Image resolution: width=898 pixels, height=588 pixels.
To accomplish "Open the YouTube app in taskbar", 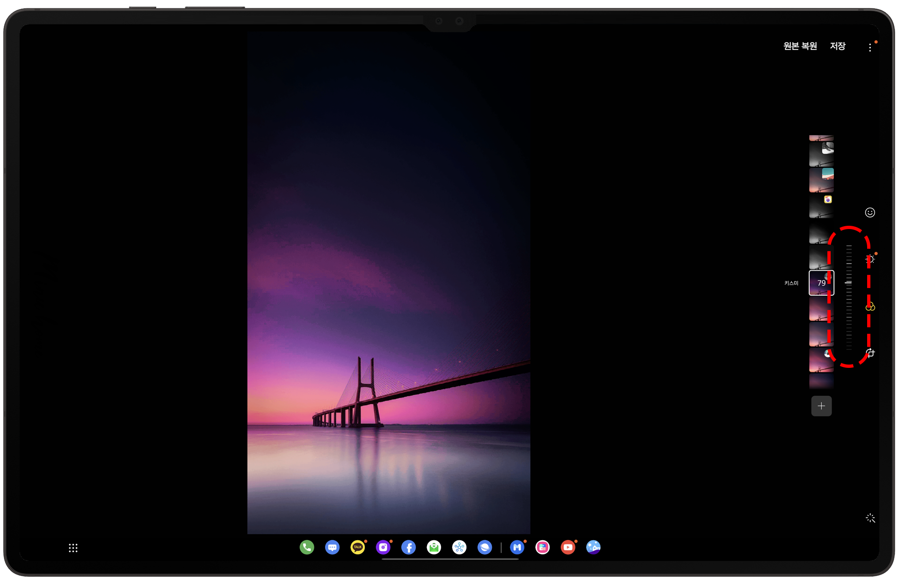I will [x=568, y=547].
